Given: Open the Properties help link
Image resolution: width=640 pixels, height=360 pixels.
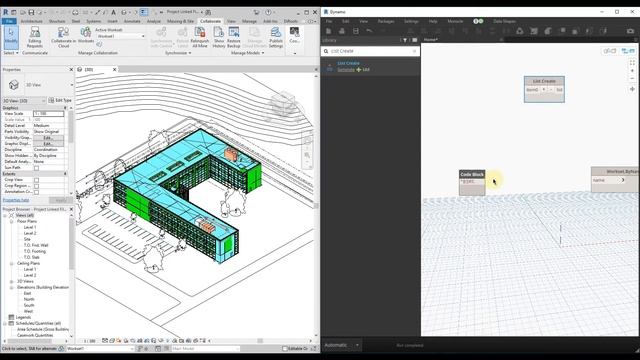Looking at the screenshot, I should (x=16, y=200).
